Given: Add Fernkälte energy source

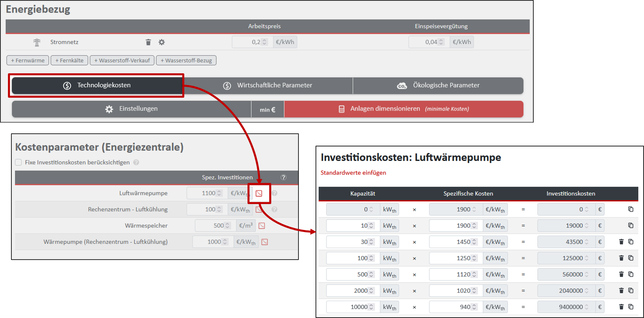Looking at the screenshot, I should [x=69, y=60].
